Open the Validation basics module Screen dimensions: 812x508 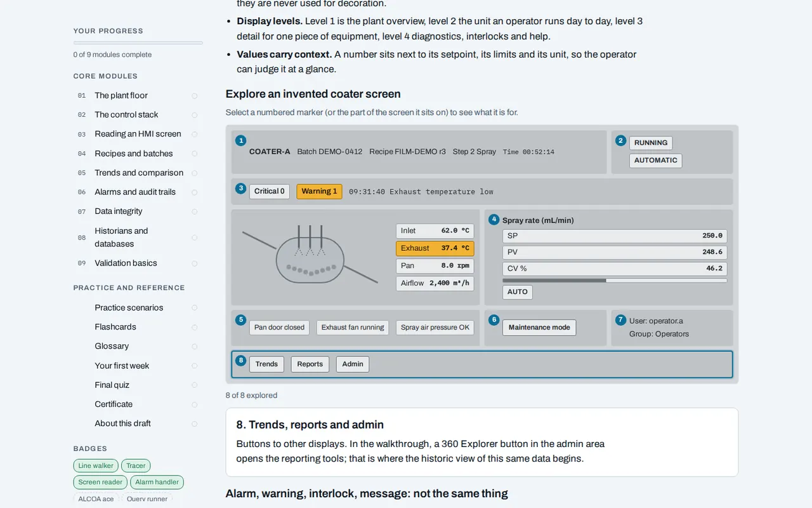(138, 263)
